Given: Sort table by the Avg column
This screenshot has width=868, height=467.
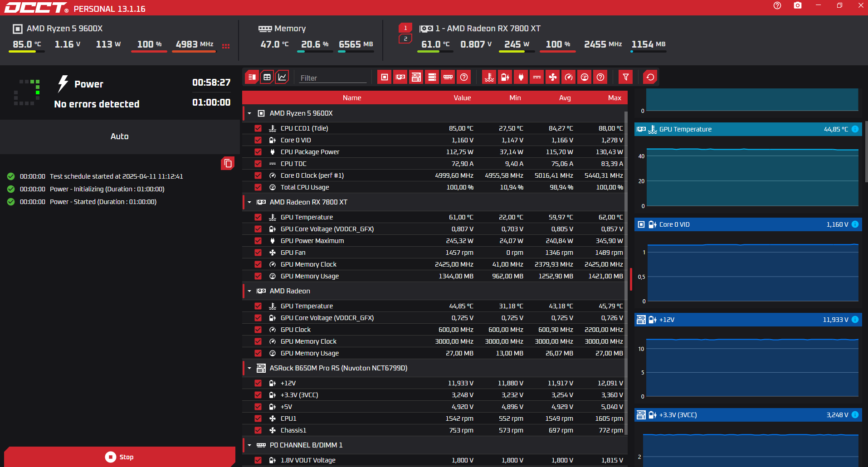Looking at the screenshot, I should click(x=565, y=98).
